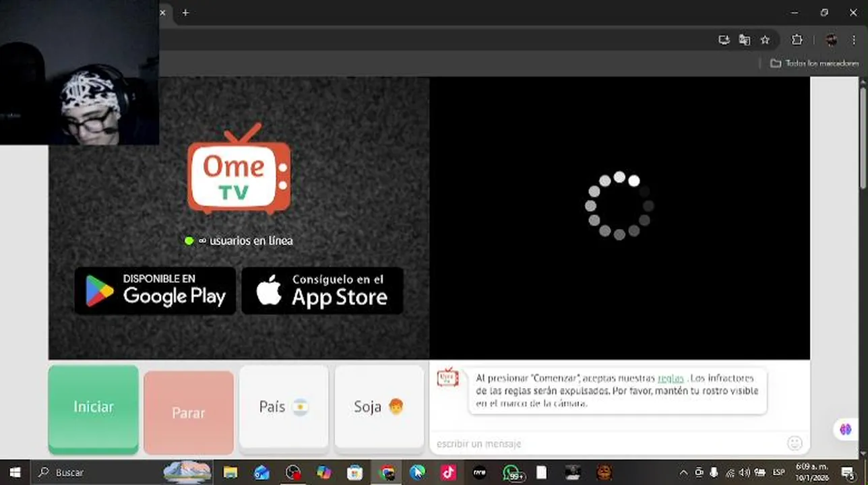This screenshot has height=485, width=868.
Task: Switch to Chrome in the taskbar
Action: coord(387,472)
